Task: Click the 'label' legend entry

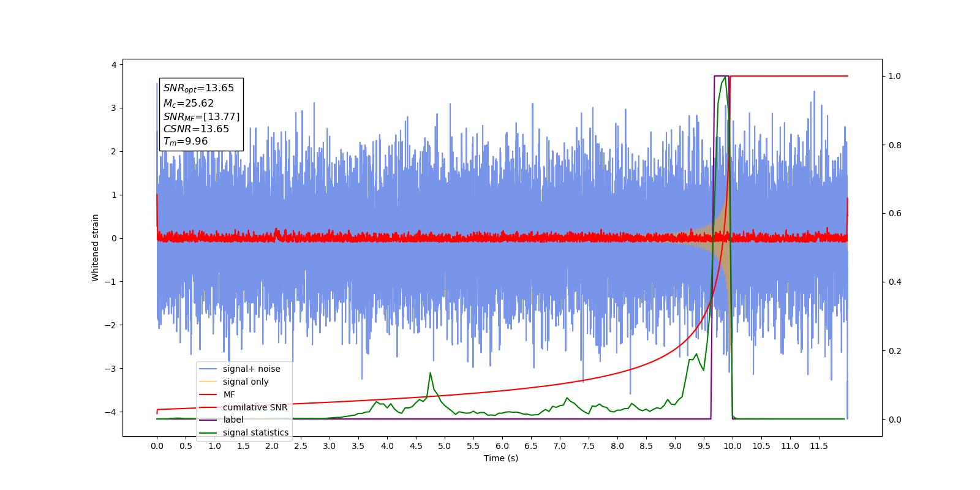Action: [x=233, y=420]
